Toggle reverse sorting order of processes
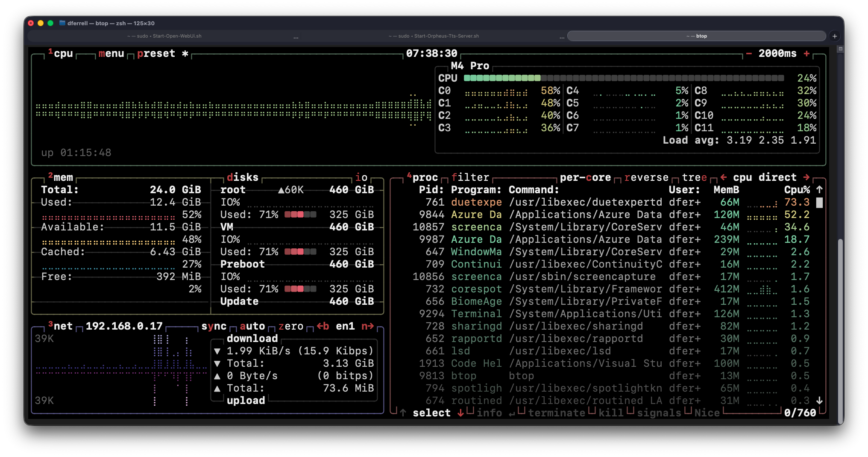 [646, 177]
